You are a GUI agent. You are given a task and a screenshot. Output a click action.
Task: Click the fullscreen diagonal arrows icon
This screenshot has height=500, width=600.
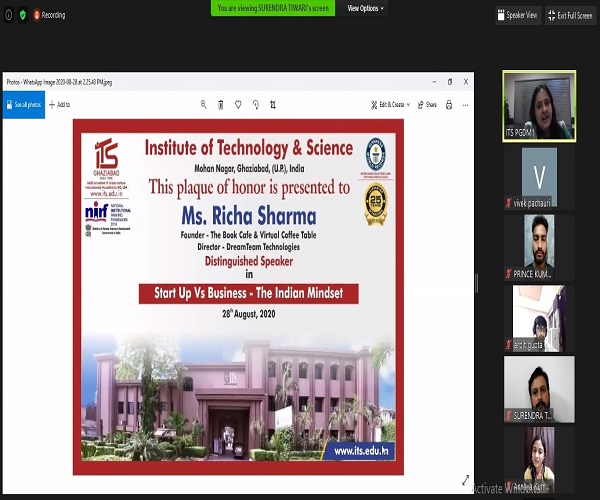pyautogui.click(x=465, y=480)
